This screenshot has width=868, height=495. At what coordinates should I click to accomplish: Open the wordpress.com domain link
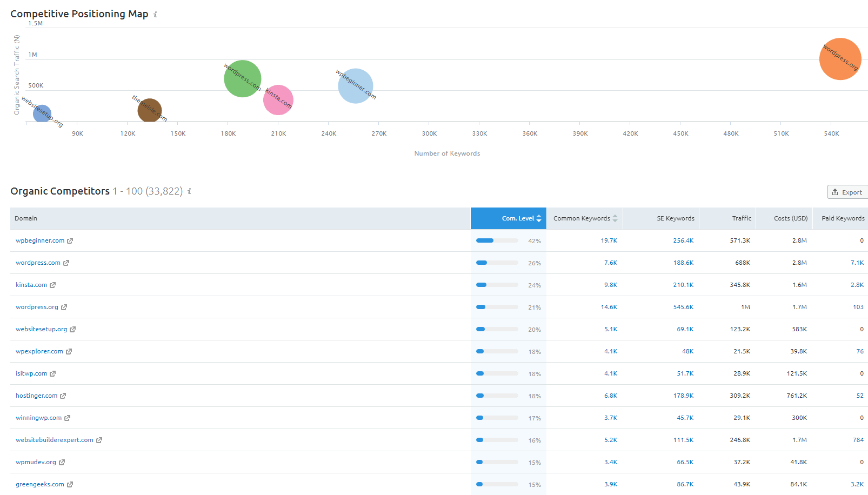coord(38,263)
